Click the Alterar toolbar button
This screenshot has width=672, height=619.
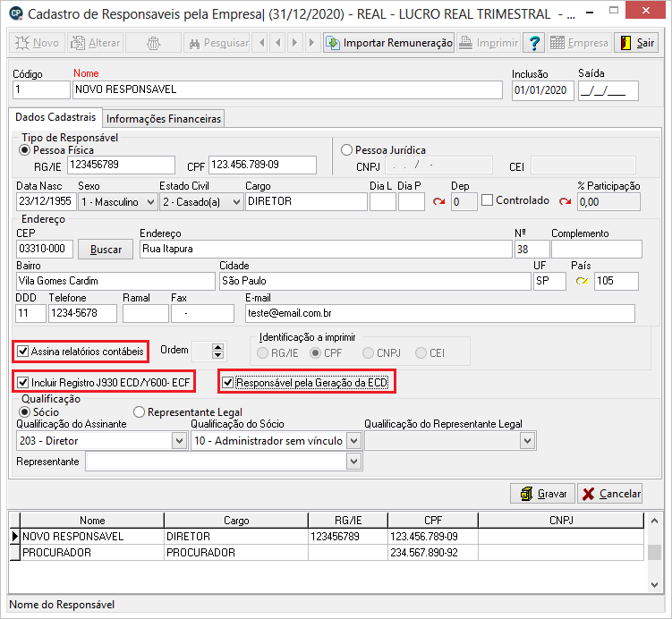pos(95,43)
